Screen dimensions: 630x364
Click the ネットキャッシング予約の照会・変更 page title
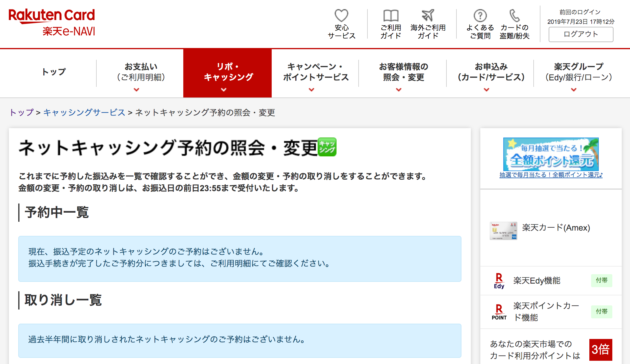(x=168, y=148)
